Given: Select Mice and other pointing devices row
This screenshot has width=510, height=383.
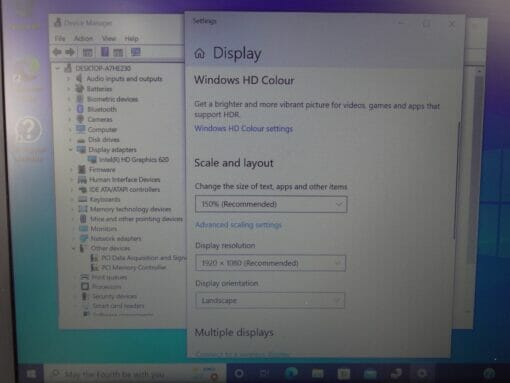Looking at the screenshot, I should tap(136, 219).
